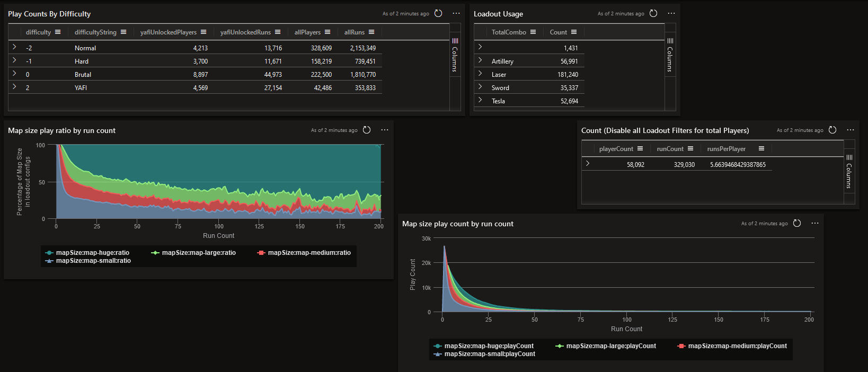
Task: Toggle map-huge ratio series in legend
Action: tap(92, 253)
